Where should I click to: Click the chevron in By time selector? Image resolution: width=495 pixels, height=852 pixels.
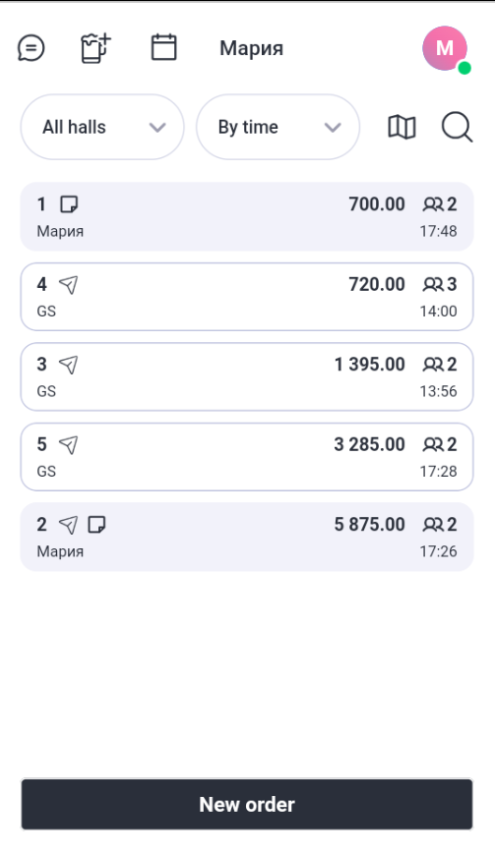(x=333, y=128)
